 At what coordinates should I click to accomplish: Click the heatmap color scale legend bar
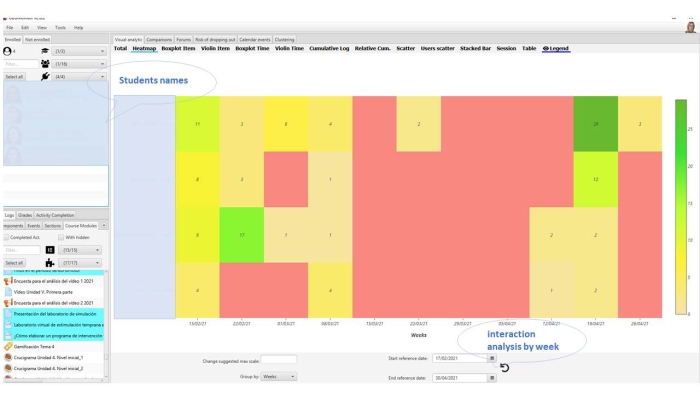(x=681, y=207)
